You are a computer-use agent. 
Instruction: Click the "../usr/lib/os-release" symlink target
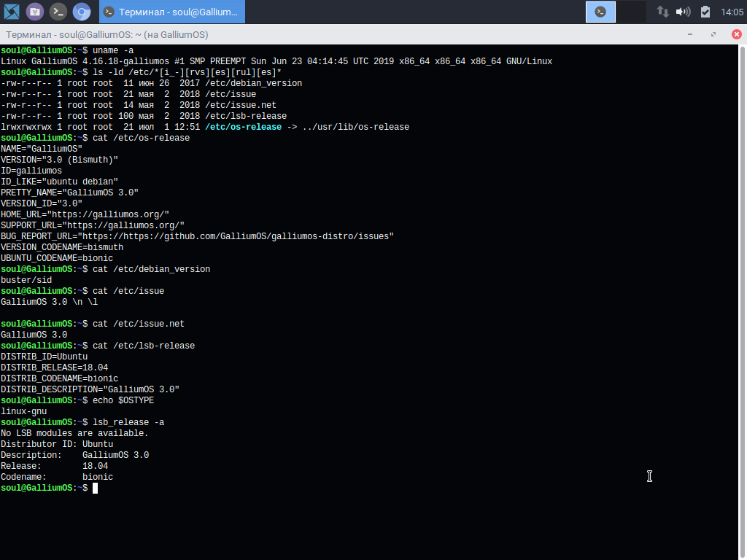click(355, 127)
